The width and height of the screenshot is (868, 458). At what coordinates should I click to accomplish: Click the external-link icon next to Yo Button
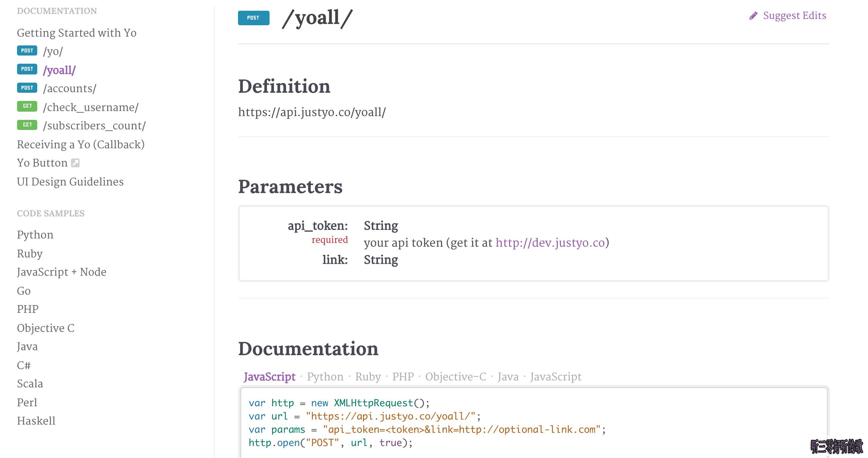(x=75, y=163)
